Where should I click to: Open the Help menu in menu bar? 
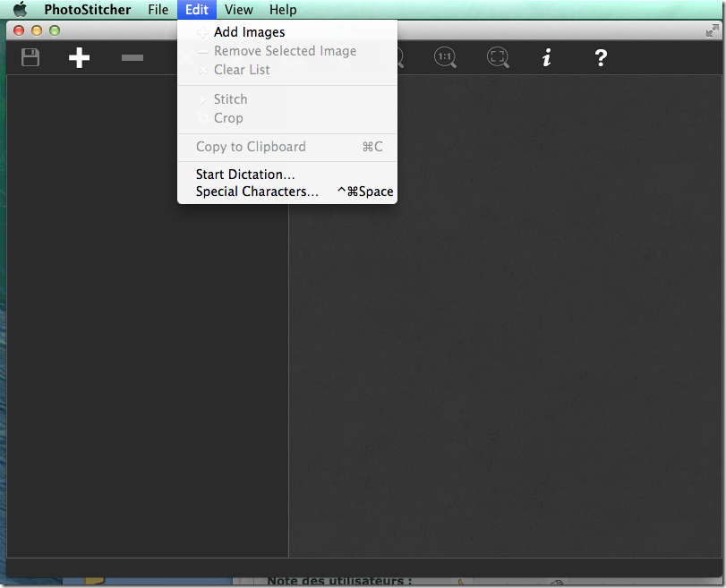[x=283, y=10]
